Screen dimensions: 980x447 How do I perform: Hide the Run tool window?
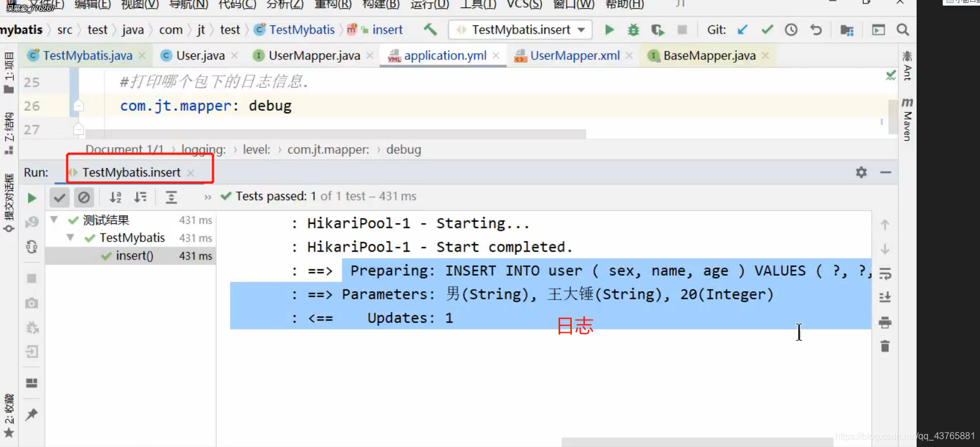(885, 172)
